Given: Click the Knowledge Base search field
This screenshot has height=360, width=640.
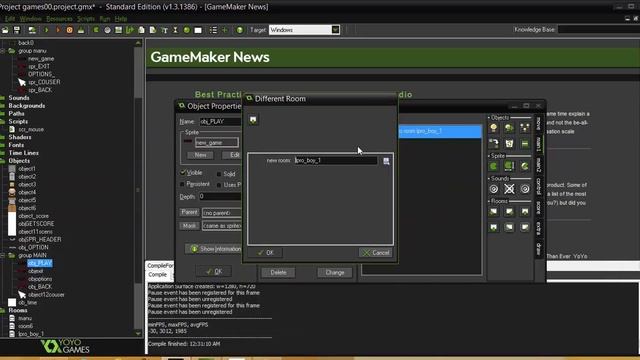Looking at the screenshot, I should pos(598,29).
